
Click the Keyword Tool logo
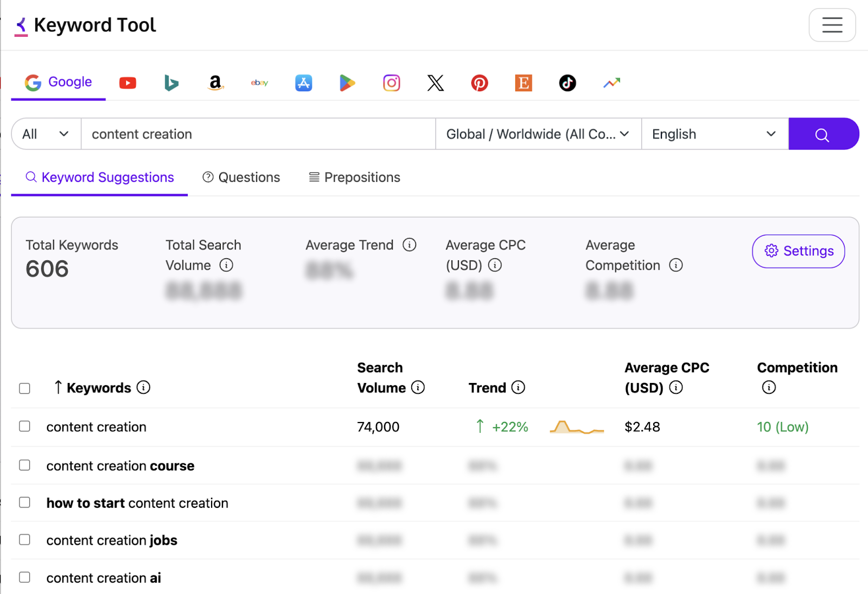pyautogui.click(x=85, y=25)
